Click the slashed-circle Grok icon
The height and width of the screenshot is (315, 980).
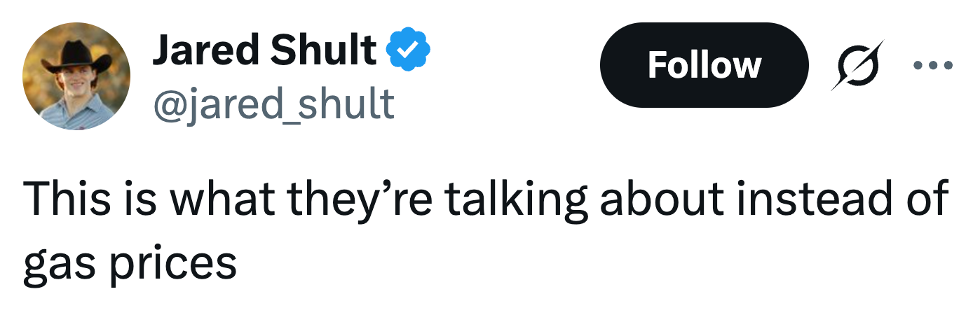click(x=857, y=65)
